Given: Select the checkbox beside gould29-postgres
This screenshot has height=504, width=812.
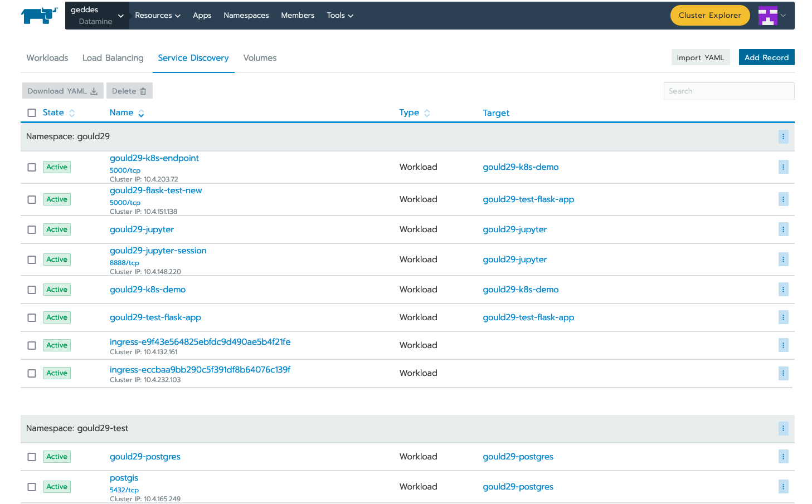Looking at the screenshot, I should click(32, 456).
